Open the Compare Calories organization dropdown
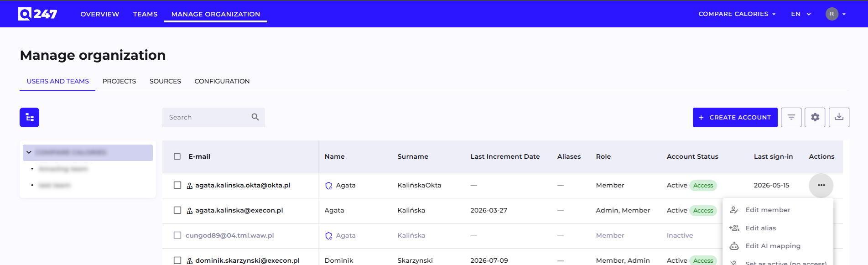868x265 pixels. click(x=737, y=14)
